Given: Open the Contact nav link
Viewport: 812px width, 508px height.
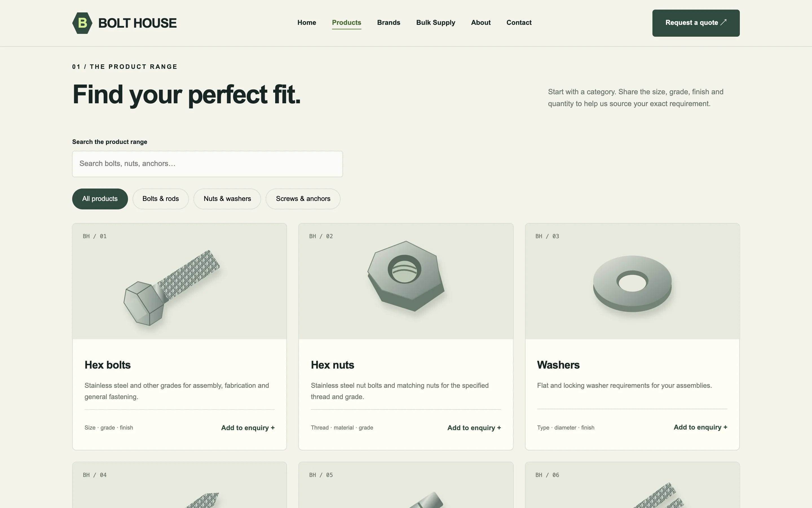Looking at the screenshot, I should (x=519, y=23).
